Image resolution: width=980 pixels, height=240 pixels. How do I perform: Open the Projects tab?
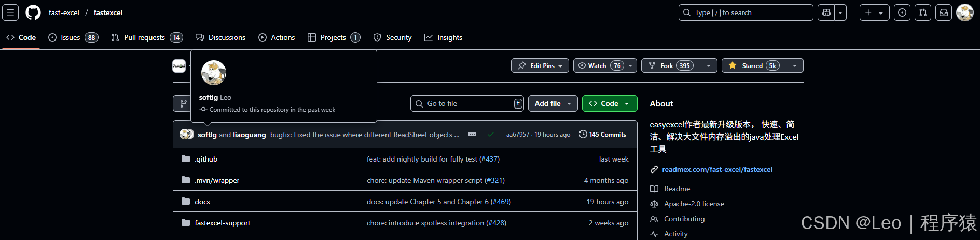coord(334,37)
